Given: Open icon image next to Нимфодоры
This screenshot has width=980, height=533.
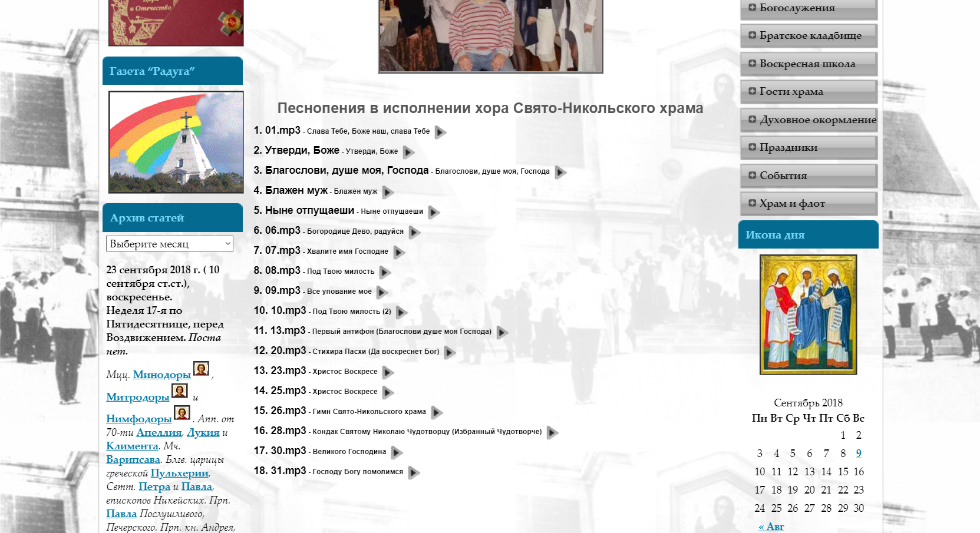Looking at the screenshot, I should tap(182, 413).
